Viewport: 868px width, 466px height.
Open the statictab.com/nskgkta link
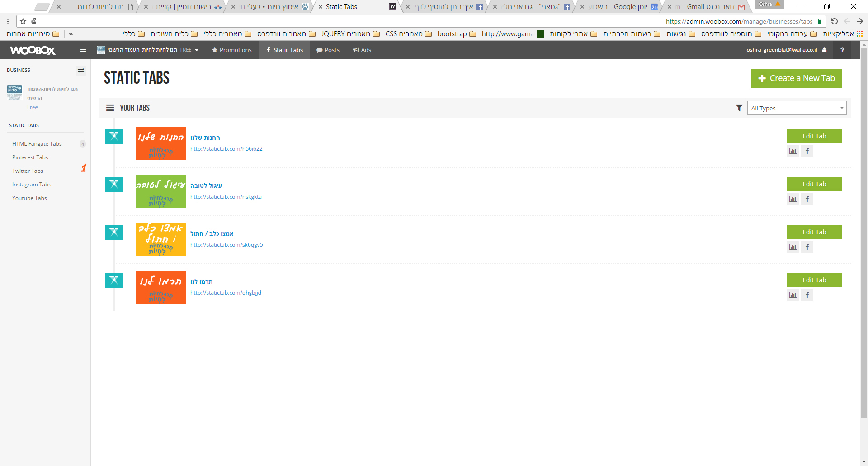(x=226, y=197)
